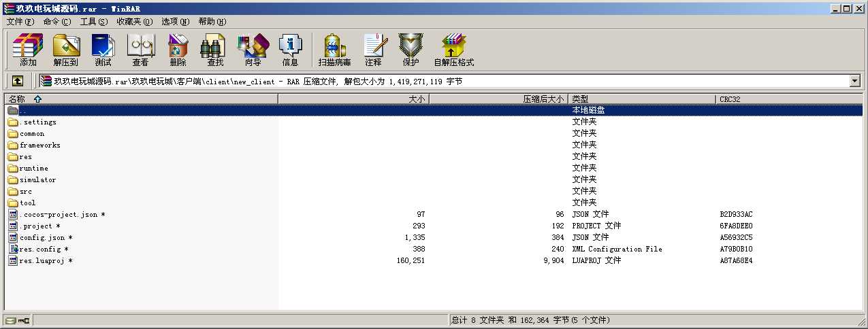Click the size value 1,335
This screenshot has width=868, height=329.
tap(415, 238)
